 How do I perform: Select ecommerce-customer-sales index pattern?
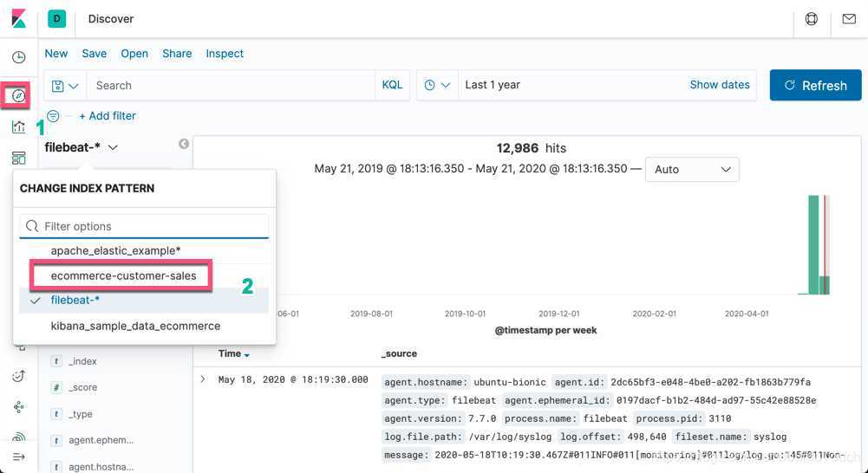144,275
